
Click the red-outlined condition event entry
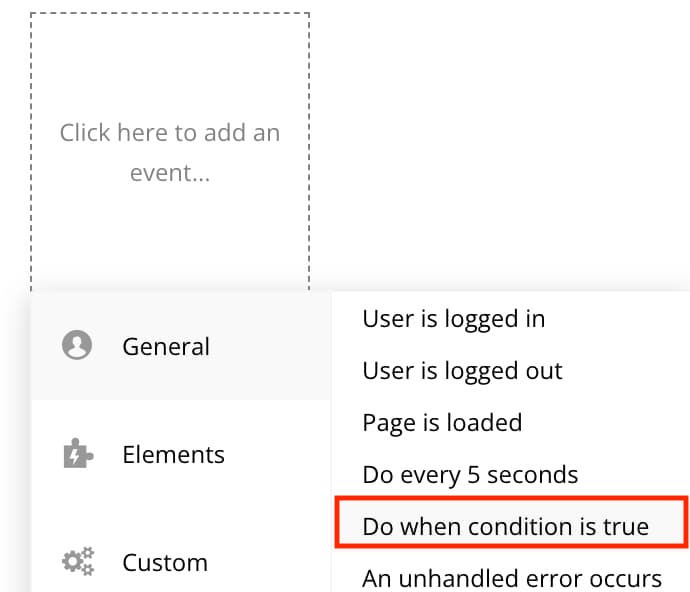click(511, 522)
